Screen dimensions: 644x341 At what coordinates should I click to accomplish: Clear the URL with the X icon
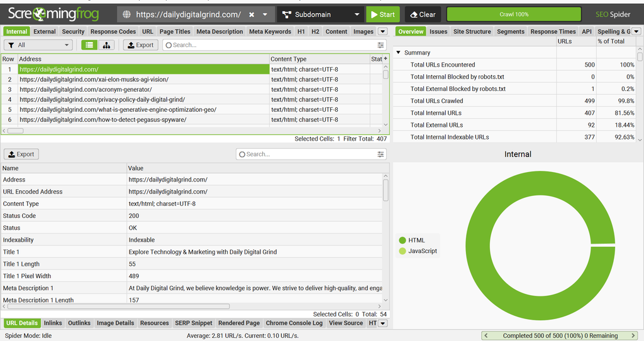click(x=252, y=15)
